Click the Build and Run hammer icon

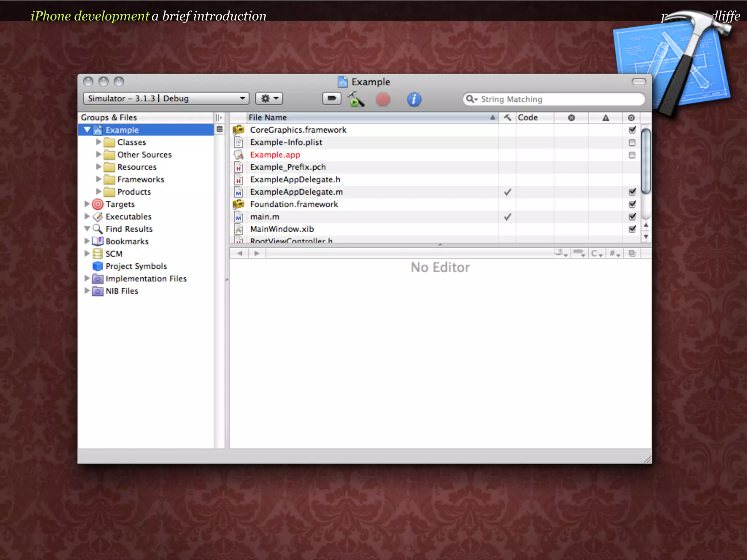click(356, 99)
